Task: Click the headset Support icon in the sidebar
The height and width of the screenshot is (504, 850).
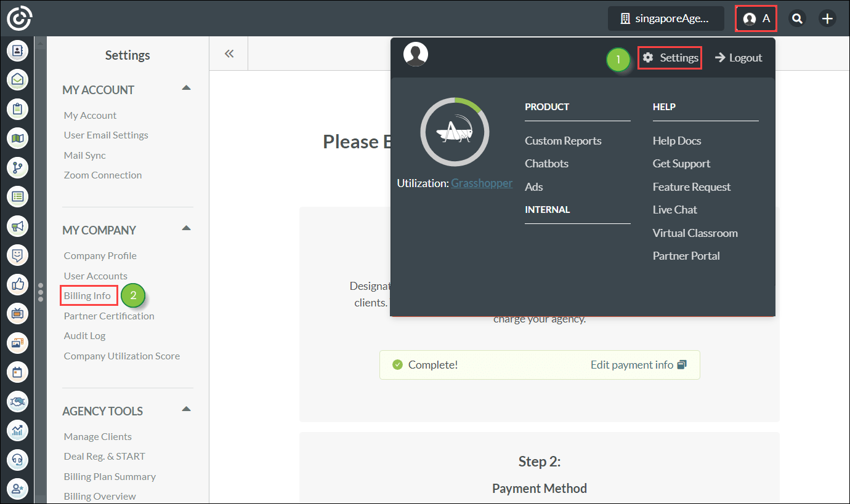Action: coord(17,460)
